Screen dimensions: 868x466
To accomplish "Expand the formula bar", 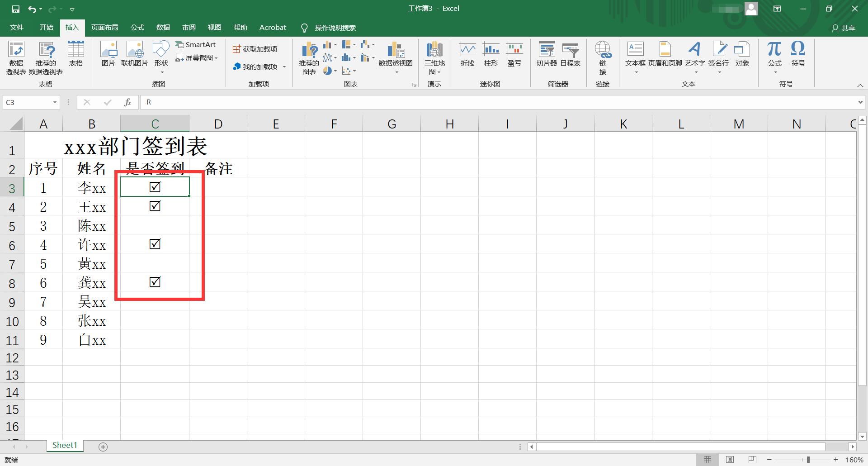I will coord(860,102).
